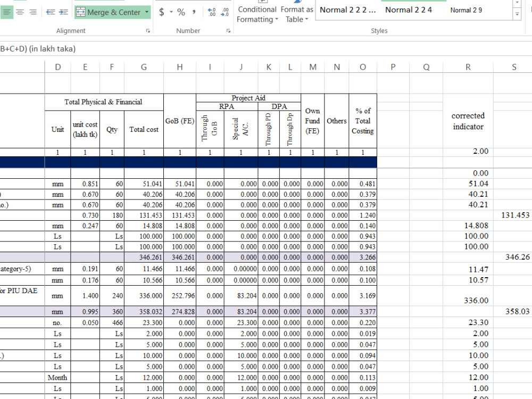The height and width of the screenshot is (399, 532).
Task: Click the 'corrected indicator' cell
Action: (468, 121)
